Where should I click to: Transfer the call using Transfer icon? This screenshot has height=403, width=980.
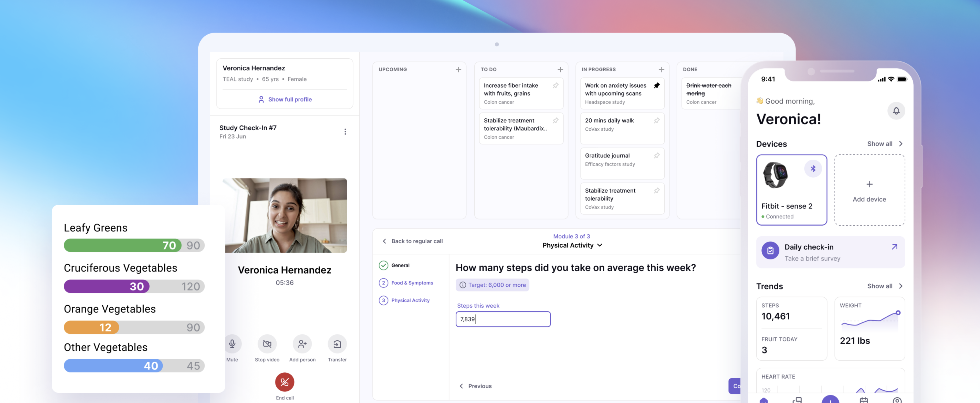coord(337,344)
